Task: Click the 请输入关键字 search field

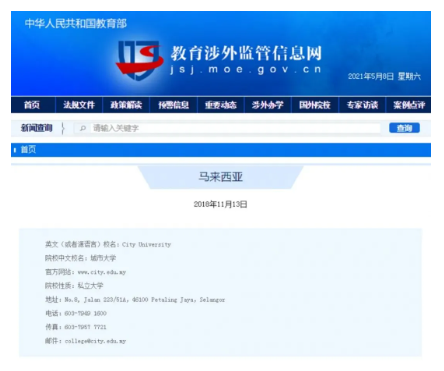Action: tap(235, 128)
